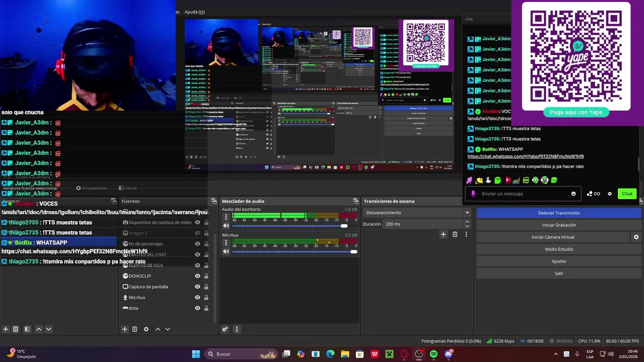
Task: Open Filtros tab in source toolbar
Action: [128, 188]
